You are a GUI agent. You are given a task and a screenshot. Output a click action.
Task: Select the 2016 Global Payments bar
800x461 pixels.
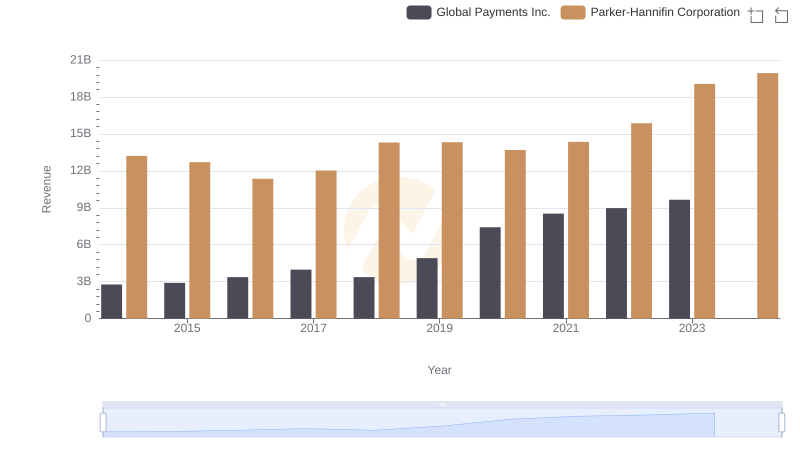click(x=238, y=298)
